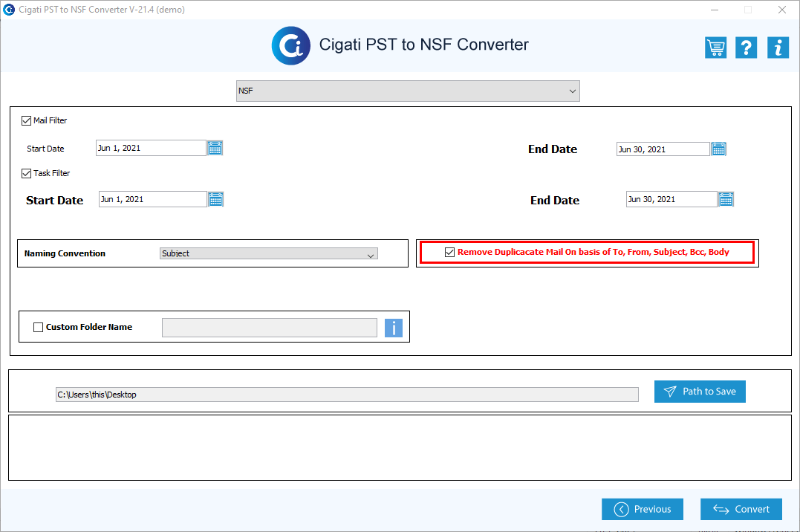The width and height of the screenshot is (800, 532).
Task: Uncheck the Task Filter checkbox
Action: pyautogui.click(x=26, y=174)
